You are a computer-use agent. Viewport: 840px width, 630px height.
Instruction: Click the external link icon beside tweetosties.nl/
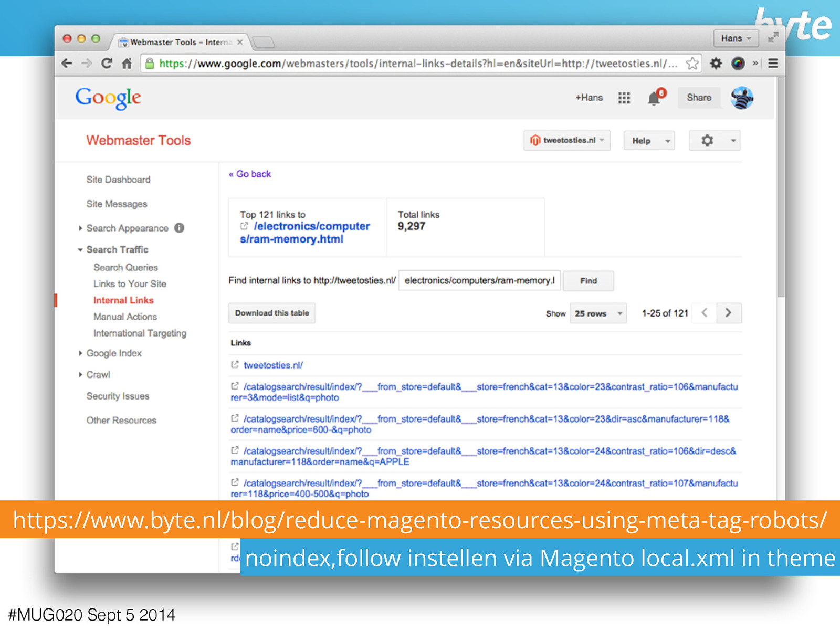point(235,364)
